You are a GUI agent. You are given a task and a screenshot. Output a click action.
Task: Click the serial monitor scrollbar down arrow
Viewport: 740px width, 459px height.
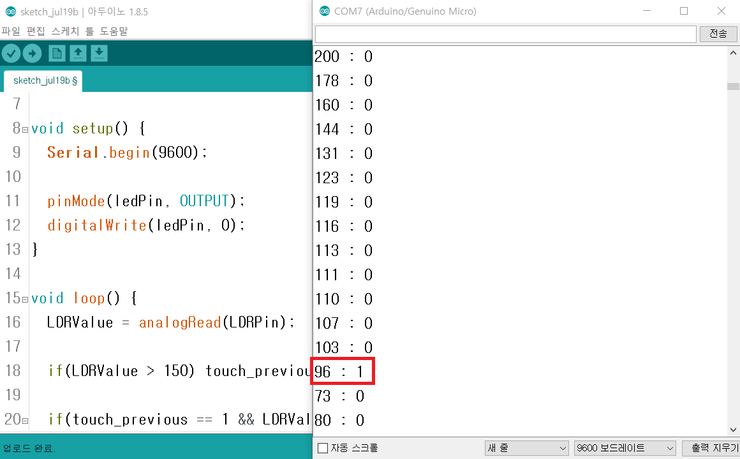pos(733,428)
